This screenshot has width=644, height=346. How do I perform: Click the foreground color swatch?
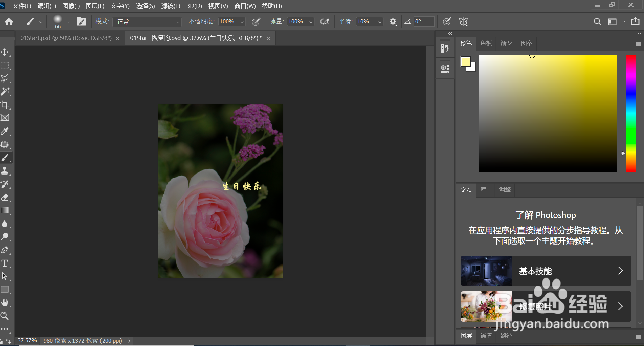[x=465, y=62]
